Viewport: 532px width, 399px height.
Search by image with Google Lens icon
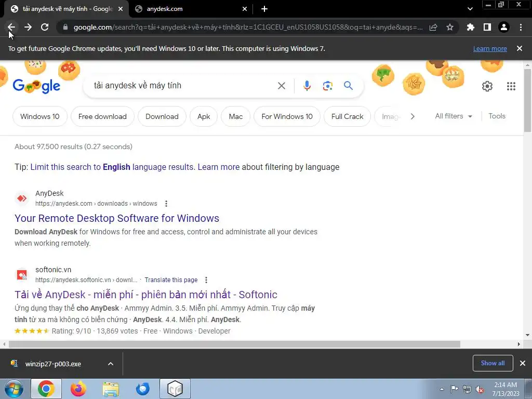tap(327, 86)
